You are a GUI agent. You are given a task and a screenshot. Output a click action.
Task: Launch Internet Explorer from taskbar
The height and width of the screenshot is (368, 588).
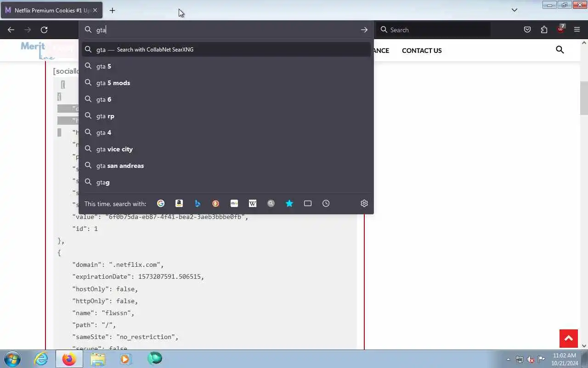click(x=41, y=359)
